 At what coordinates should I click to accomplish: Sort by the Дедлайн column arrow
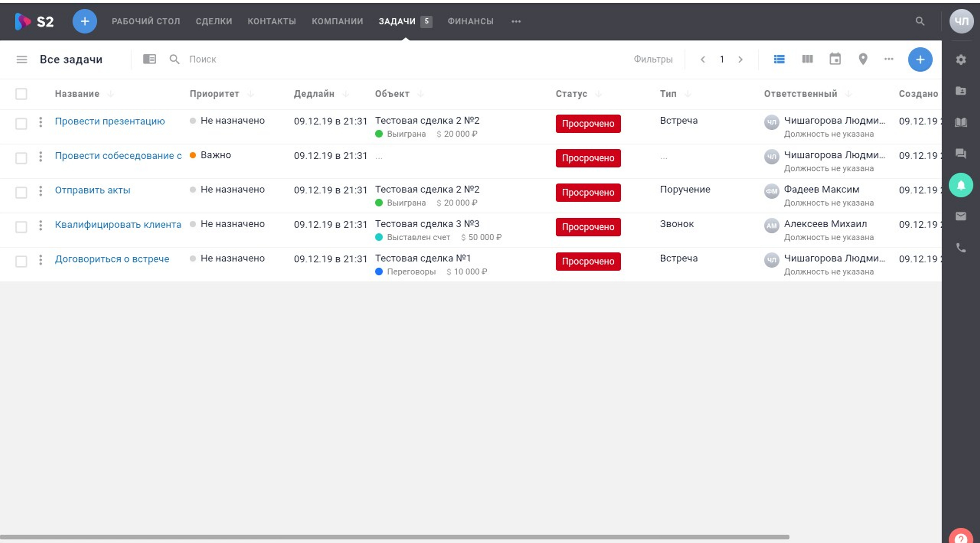(346, 94)
